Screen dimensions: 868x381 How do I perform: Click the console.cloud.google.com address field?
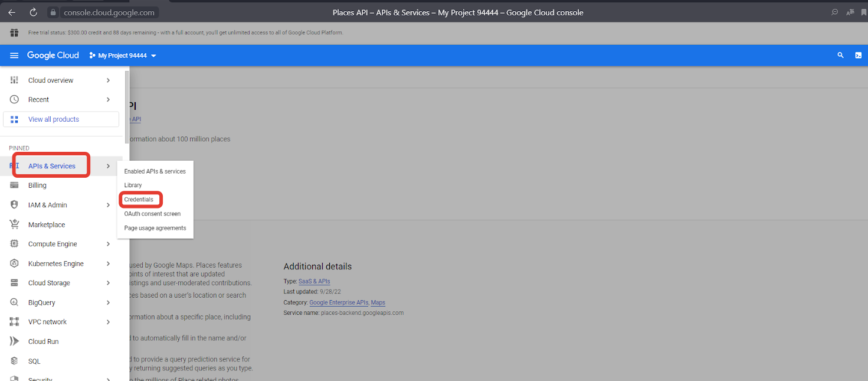(109, 12)
